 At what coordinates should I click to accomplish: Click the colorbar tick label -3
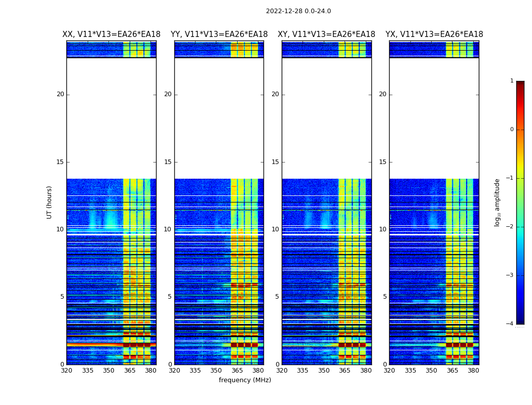point(511,275)
